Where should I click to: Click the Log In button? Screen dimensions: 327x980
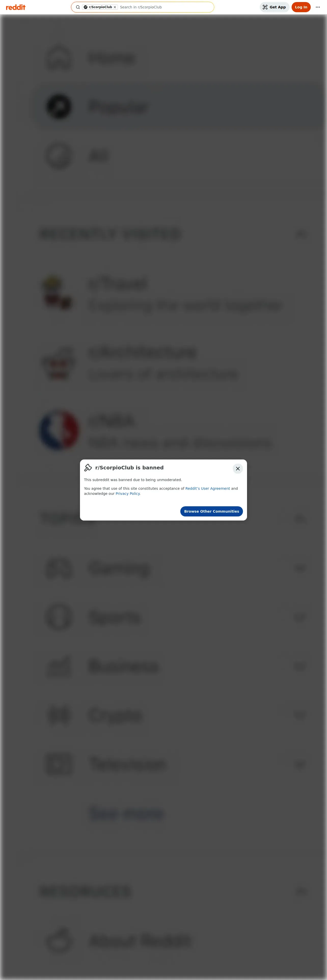(301, 7)
